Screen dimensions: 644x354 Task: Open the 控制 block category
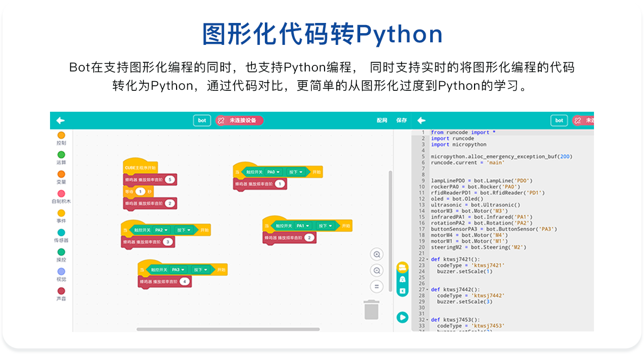coord(61,136)
